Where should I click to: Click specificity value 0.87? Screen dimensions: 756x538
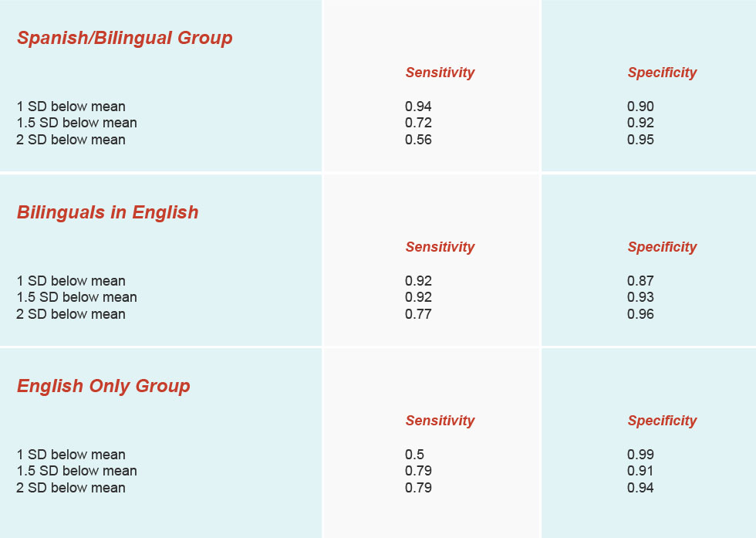(640, 281)
